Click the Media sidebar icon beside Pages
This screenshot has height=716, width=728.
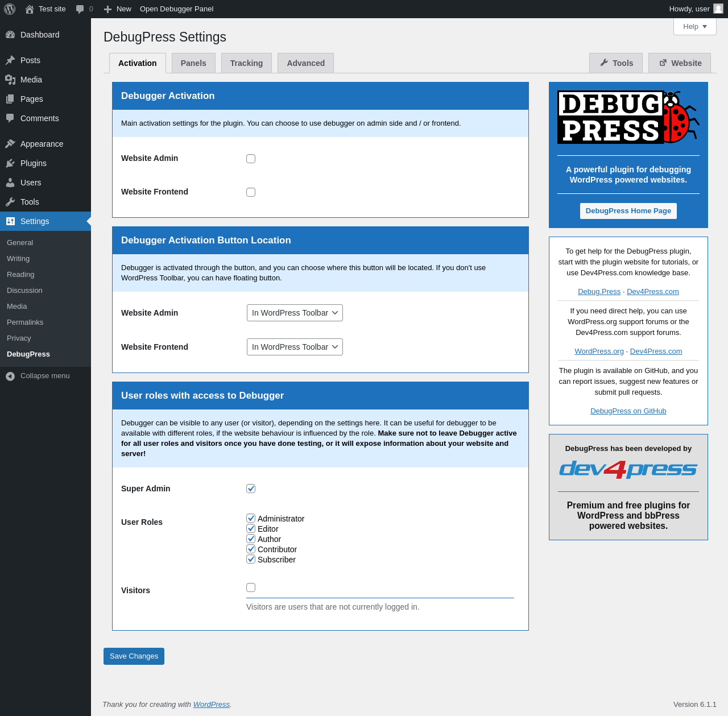coord(10,80)
